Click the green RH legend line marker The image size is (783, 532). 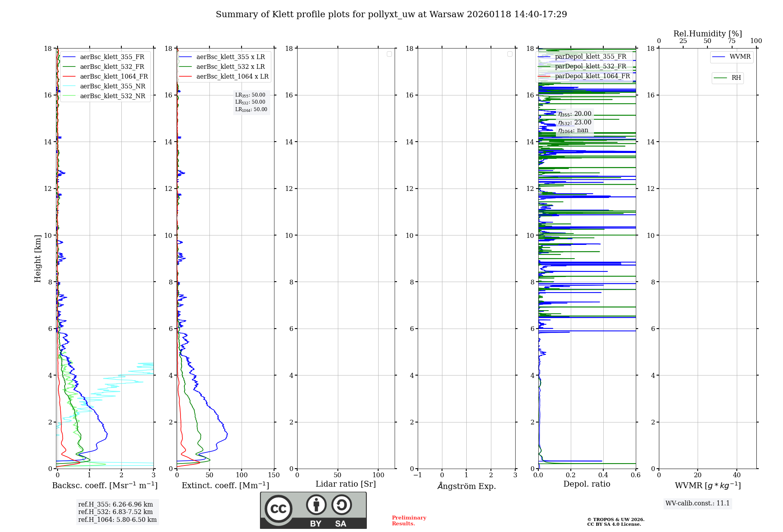tap(720, 78)
